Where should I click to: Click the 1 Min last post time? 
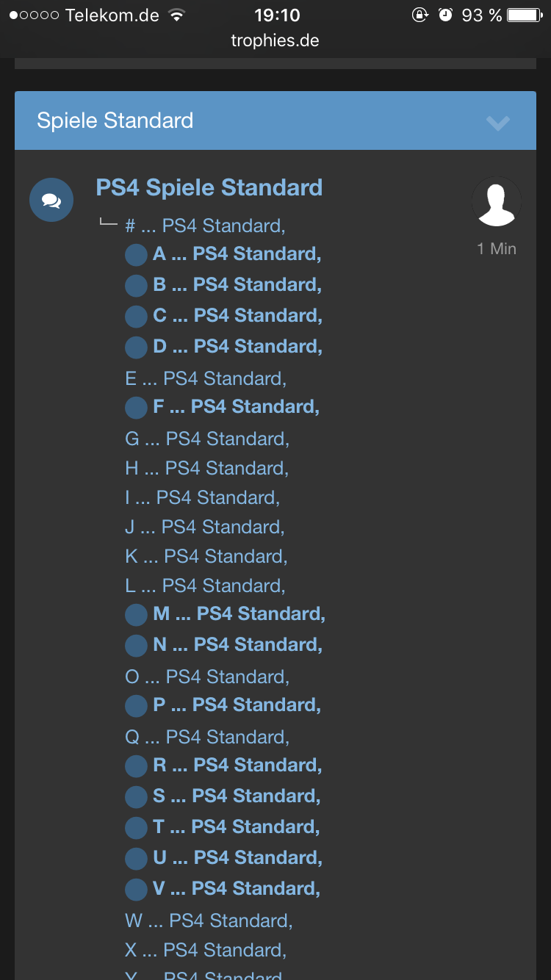tap(497, 248)
